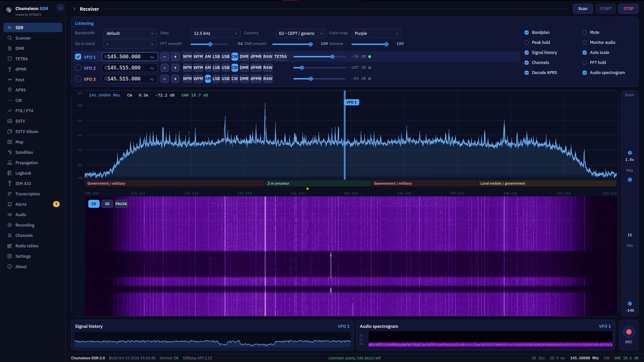The width and height of the screenshot is (644, 362).
Task: Open the Keys icon in sidebar
Action: point(10,79)
